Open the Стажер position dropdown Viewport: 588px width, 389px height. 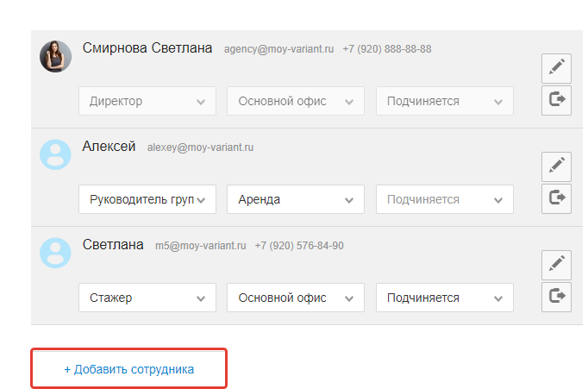(147, 298)
